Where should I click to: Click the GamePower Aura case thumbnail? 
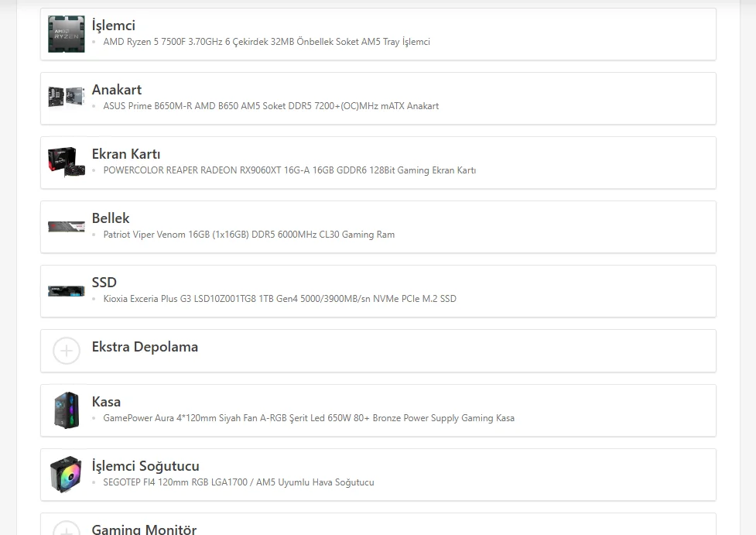click(x=67, y=410)
